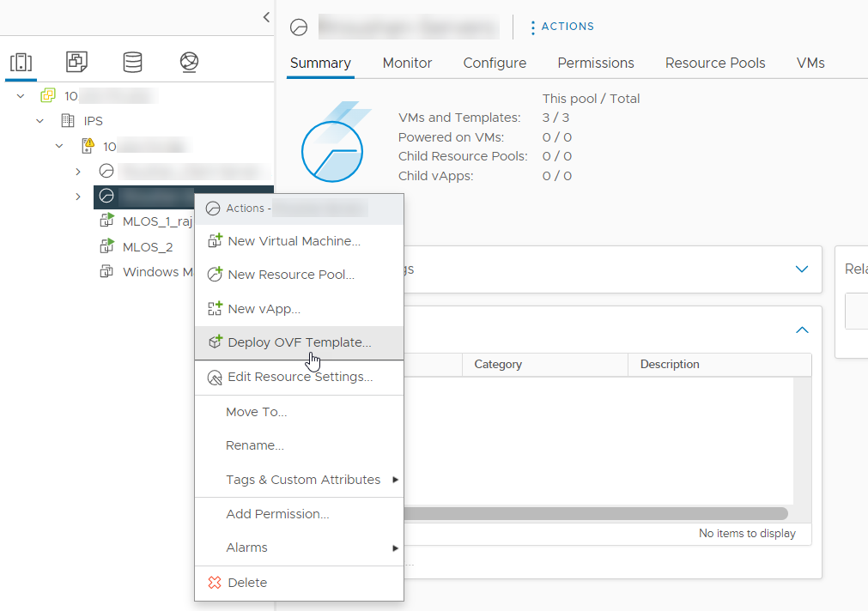Click the Edit Resource Settings icon
Image resolution: width=868 pixels, height=611 pixels.
[215, 378]
